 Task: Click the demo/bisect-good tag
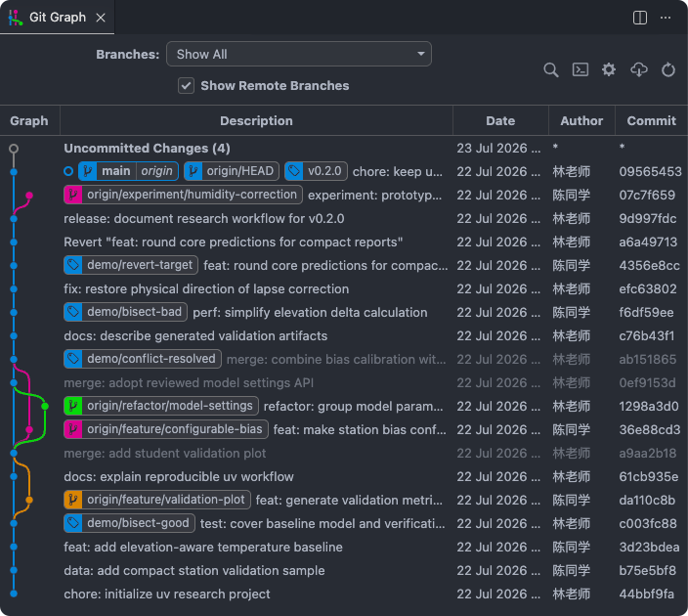129,523
